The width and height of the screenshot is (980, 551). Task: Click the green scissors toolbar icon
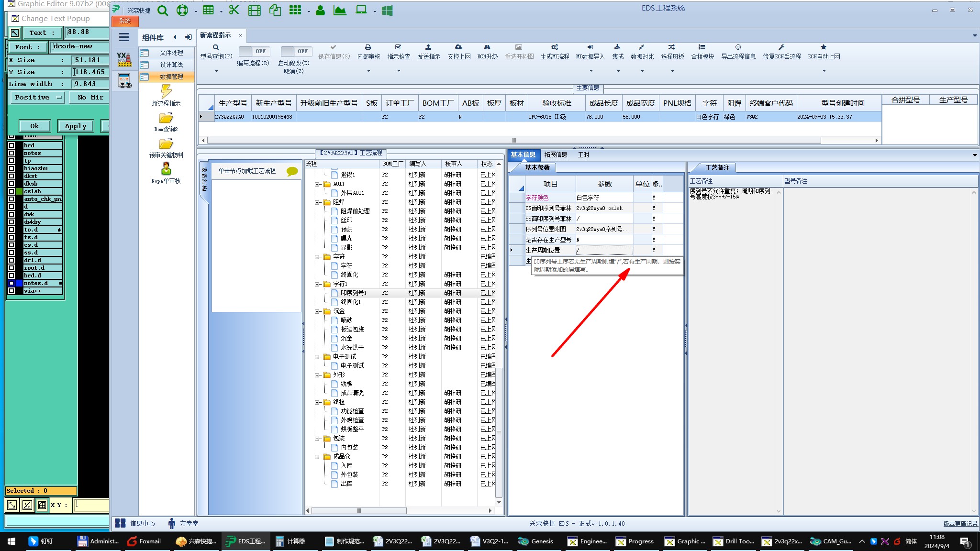234,10
